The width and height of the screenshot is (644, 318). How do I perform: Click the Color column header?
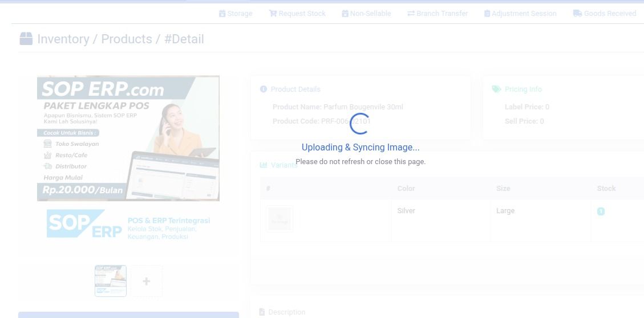point(406,188)
